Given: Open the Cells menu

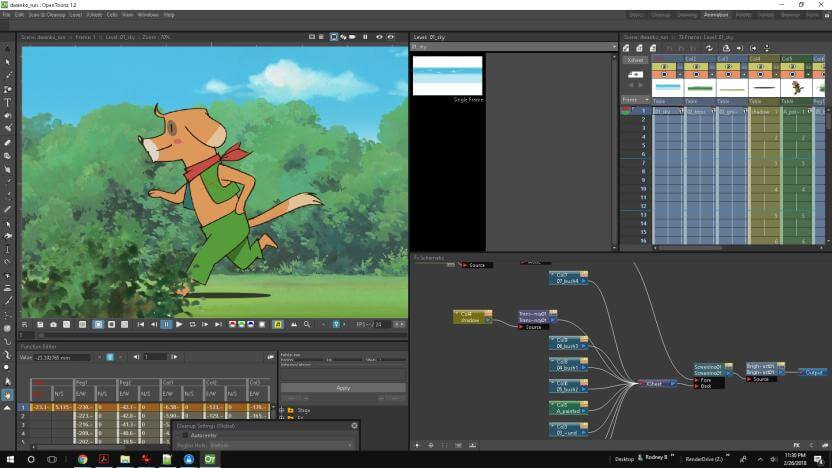Looking at the screenshot, I should [x=112, y=15].
